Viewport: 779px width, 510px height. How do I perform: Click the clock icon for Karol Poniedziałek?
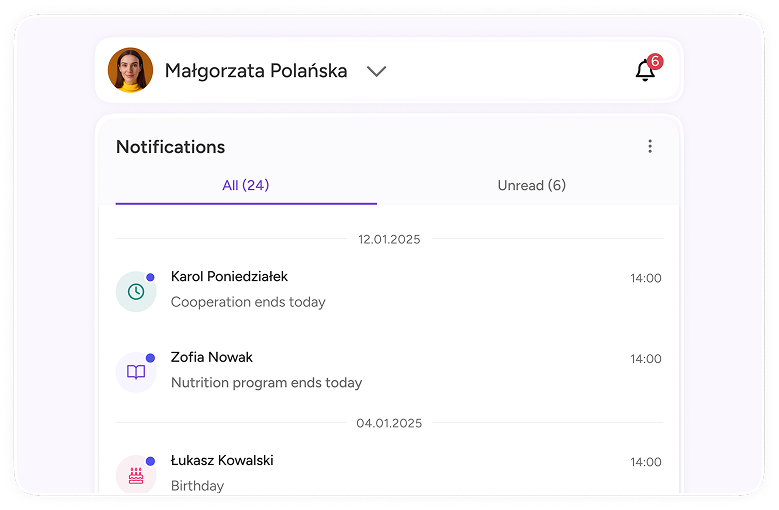tap(136, 291)
